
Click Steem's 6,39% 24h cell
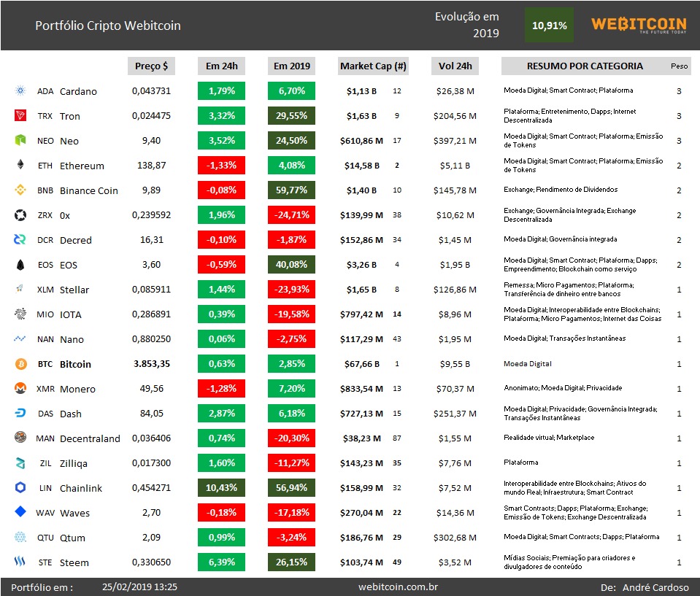pos(221,562)
